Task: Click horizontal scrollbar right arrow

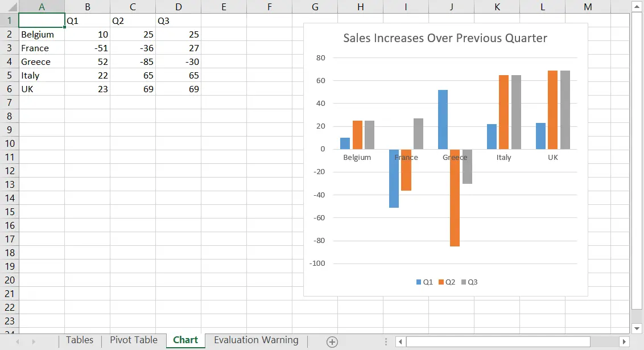Action: pyautogui.click(x=624, y=342)
